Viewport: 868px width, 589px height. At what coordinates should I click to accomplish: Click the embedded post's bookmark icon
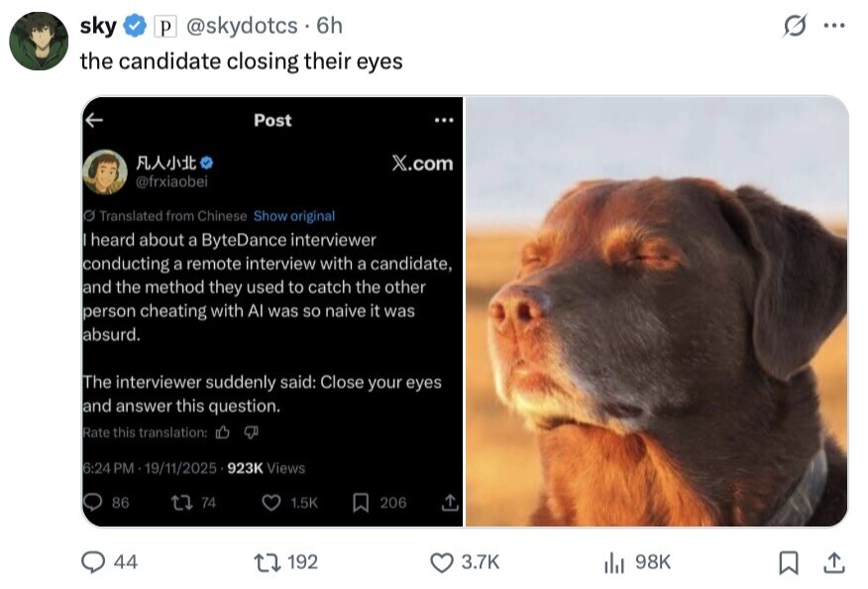click(362, 503)
